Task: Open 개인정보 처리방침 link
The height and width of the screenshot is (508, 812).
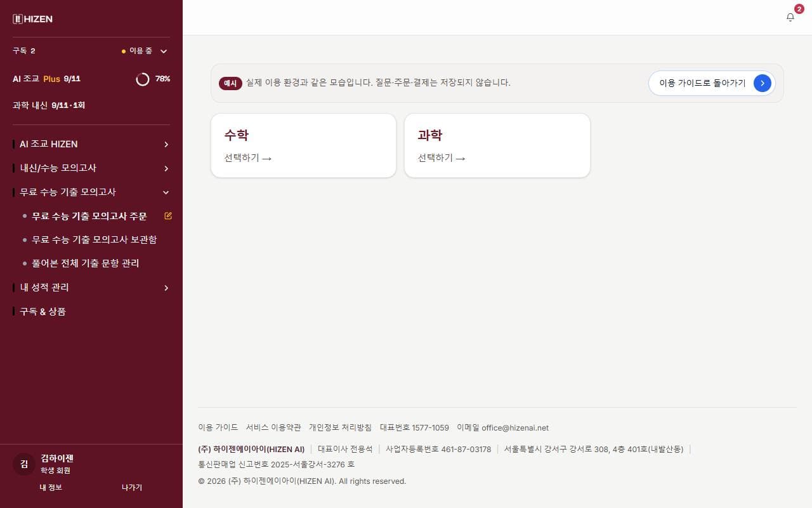Action: (340, 428)
